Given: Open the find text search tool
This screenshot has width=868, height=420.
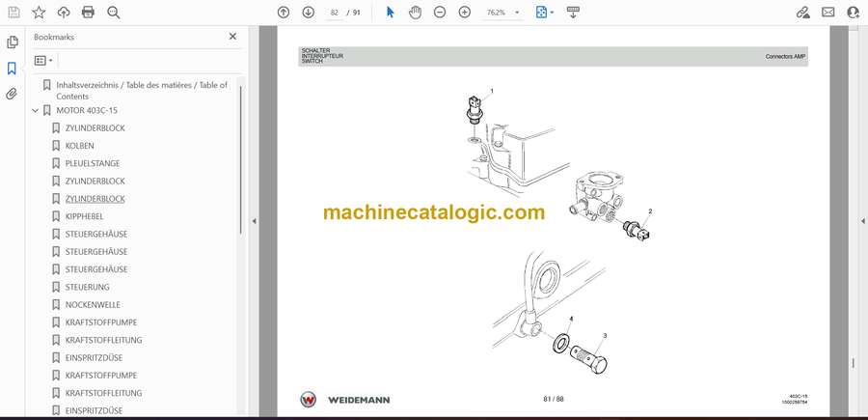Looking at the screenshot, I should click(x=114, y=13).
